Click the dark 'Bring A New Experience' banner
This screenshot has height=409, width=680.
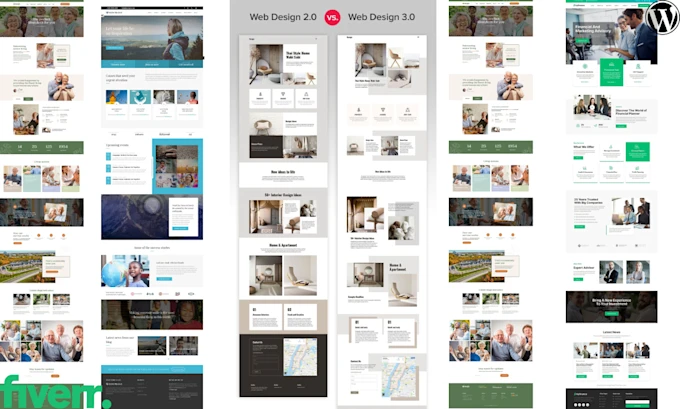click(x=611, y=307)
